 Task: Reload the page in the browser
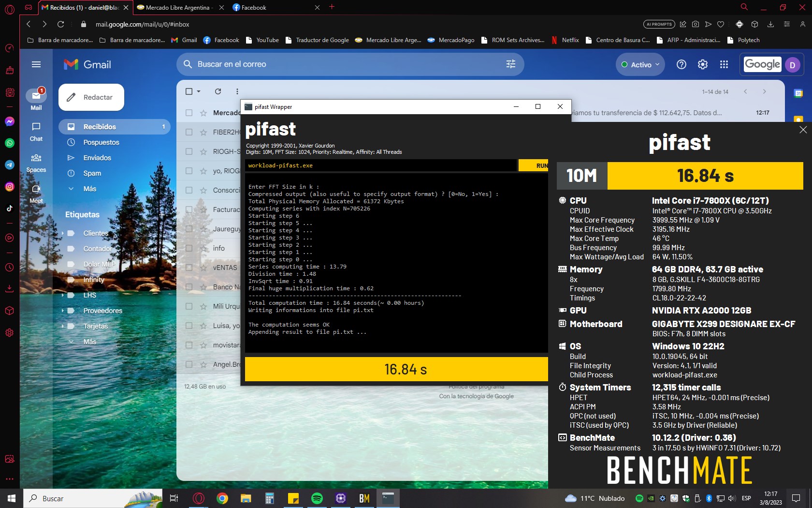(x=60, y=24)
